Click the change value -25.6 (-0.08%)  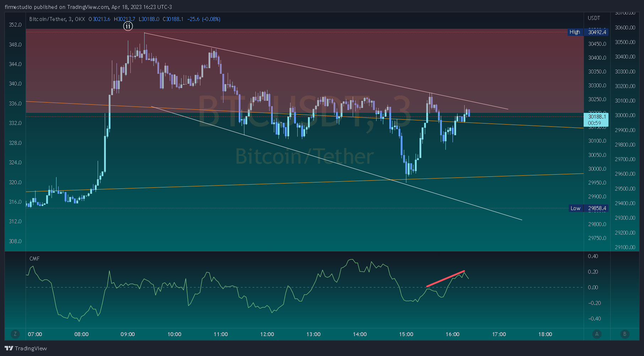point(204,19)
